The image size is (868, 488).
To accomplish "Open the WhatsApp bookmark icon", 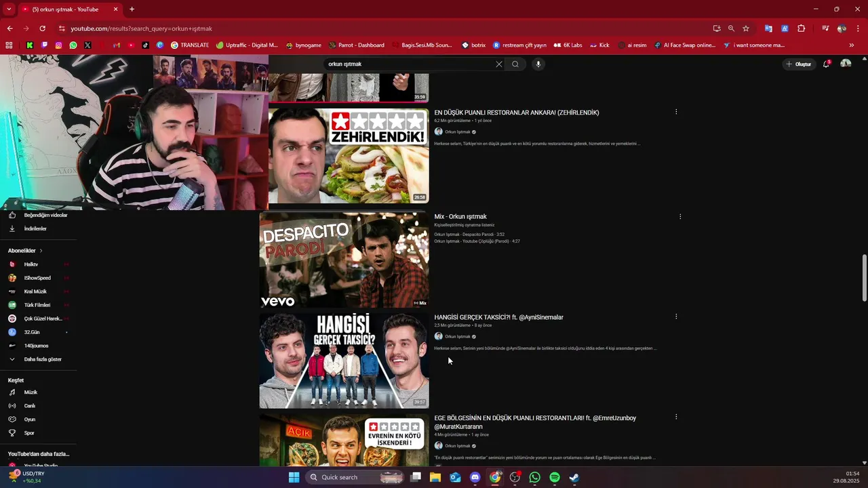I will pos(73,45).
